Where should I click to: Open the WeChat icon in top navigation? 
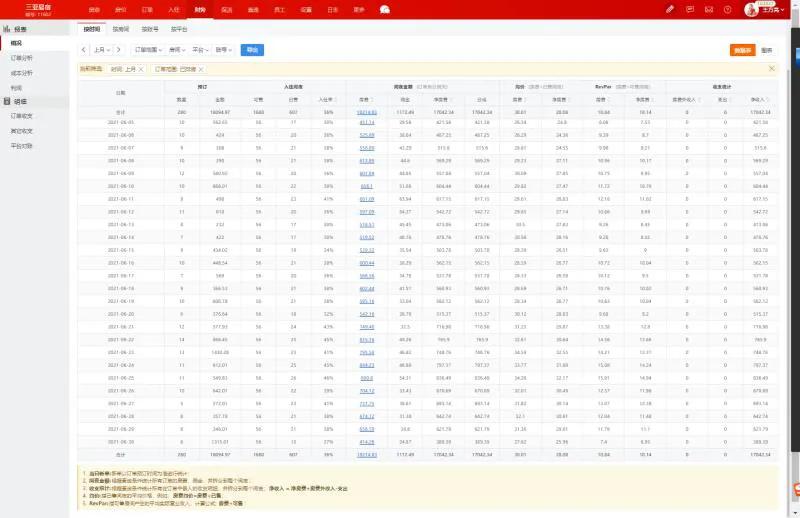point(385,10)
